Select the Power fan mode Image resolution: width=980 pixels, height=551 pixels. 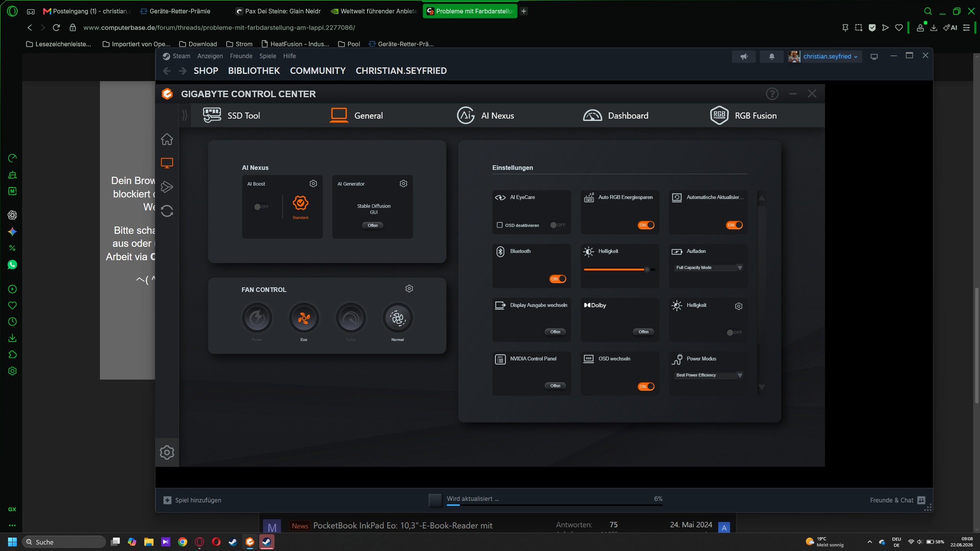point(257,318)
